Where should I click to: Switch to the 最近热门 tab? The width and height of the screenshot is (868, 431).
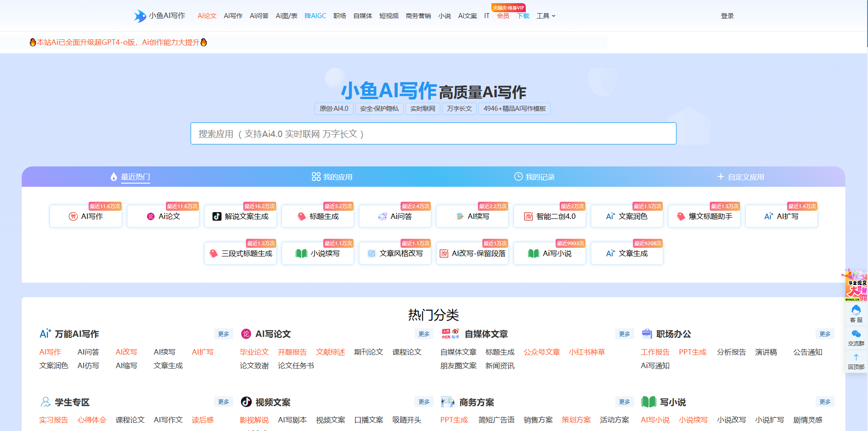(131, 177)
